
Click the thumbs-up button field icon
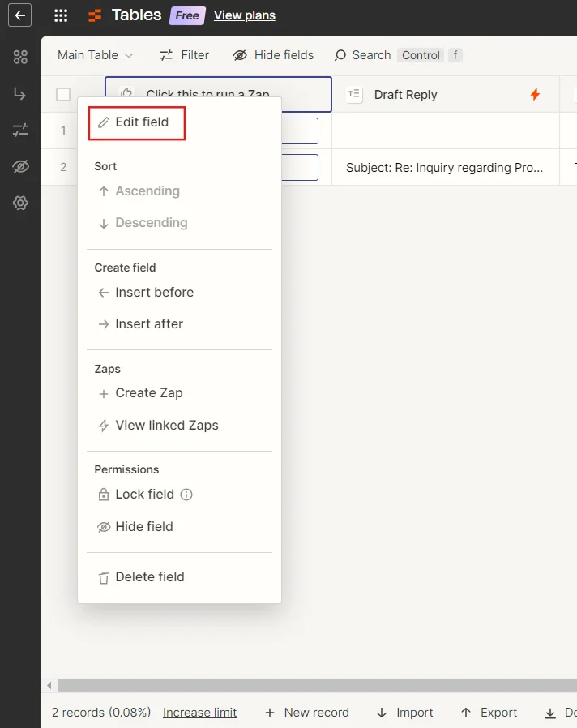click(x=126, y=92)
